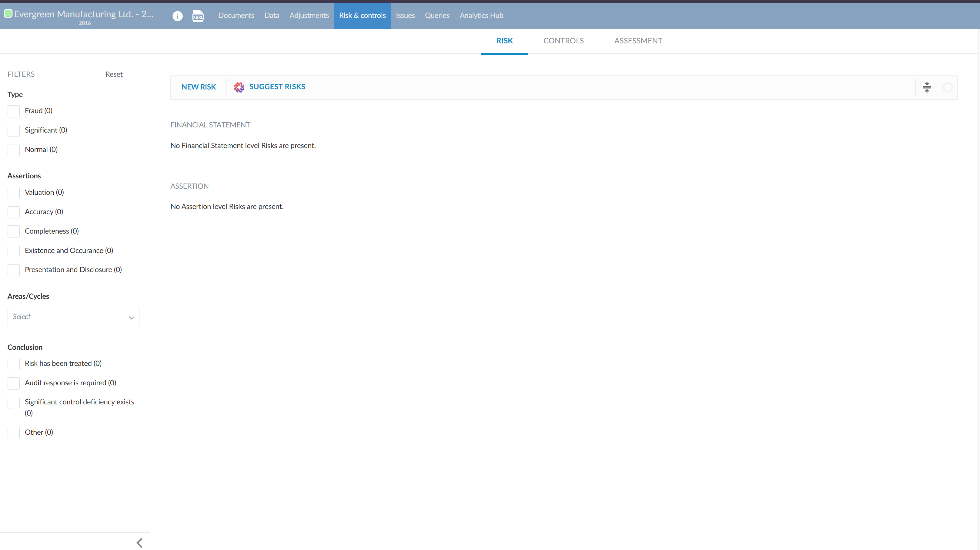
Task: Go to Analytics Hub
Action: click(481, 15)
